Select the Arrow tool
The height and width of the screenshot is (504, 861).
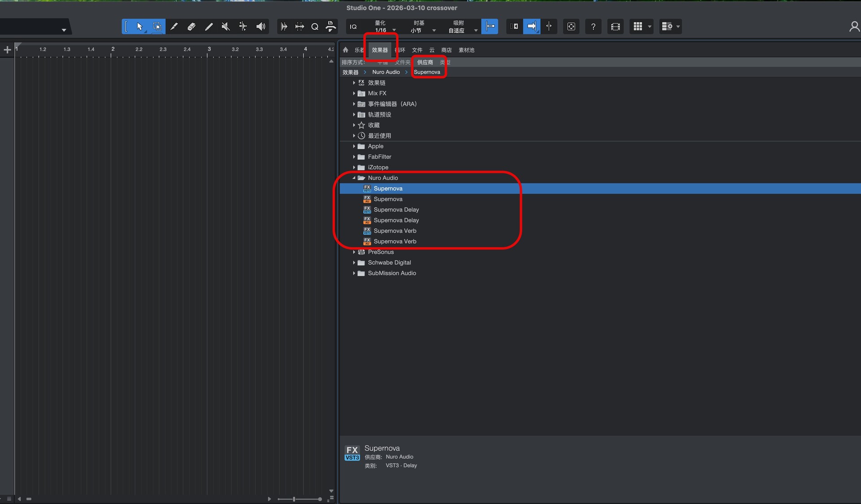pyautogui.click(x=139, y=26)
